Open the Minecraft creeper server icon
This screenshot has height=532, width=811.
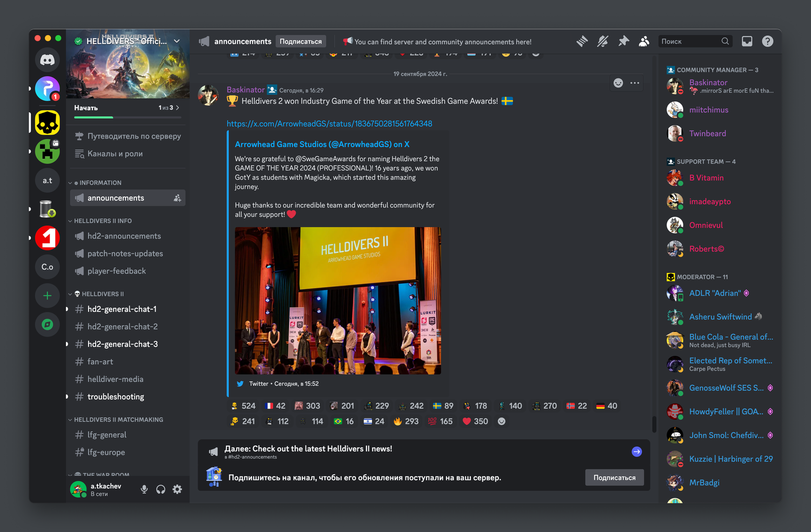point(48,151)
